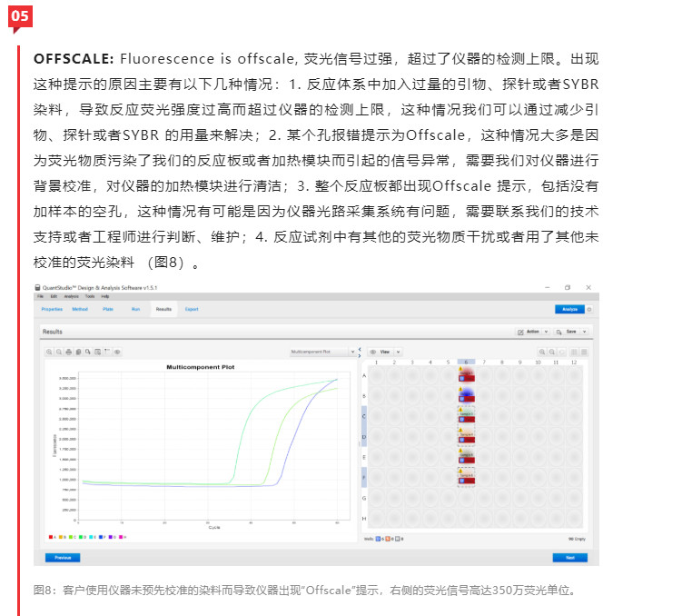Click the blue panel collapse arrows
The height and width of the screenshot is (616, 682).
point(361,352)
